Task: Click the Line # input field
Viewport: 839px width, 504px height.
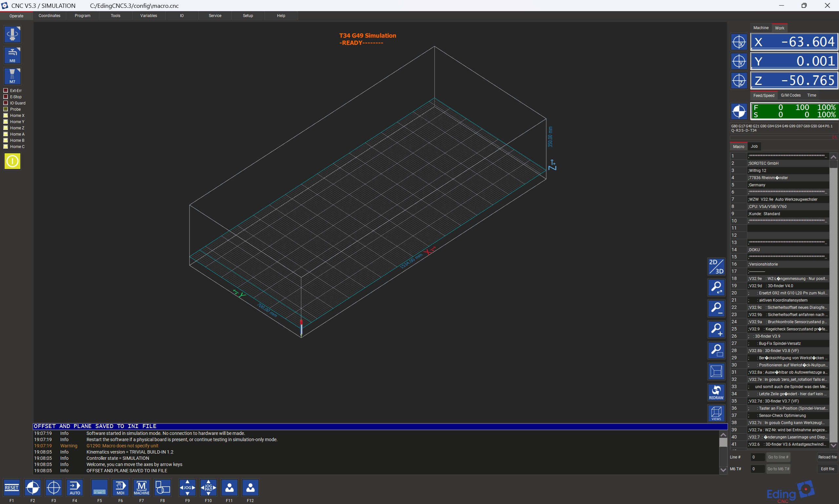Action: tap(757, 457)
